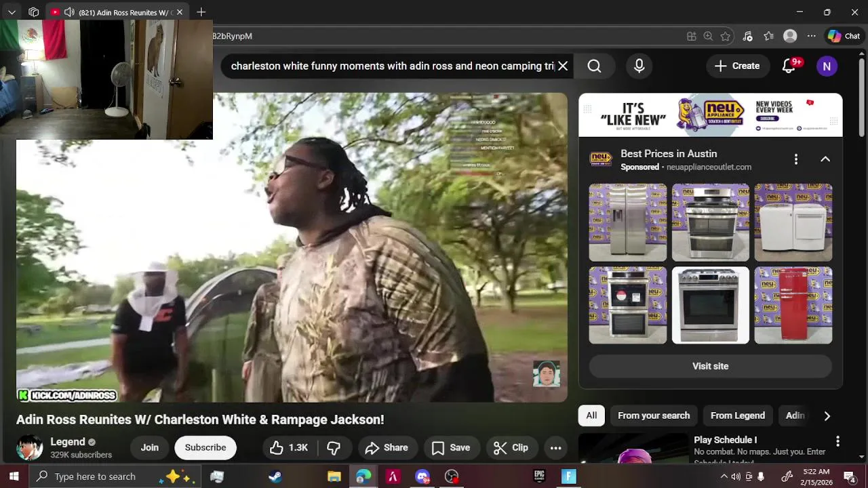Click the Windows taskbar search box

pyautogui.click(x=114, y=476)
